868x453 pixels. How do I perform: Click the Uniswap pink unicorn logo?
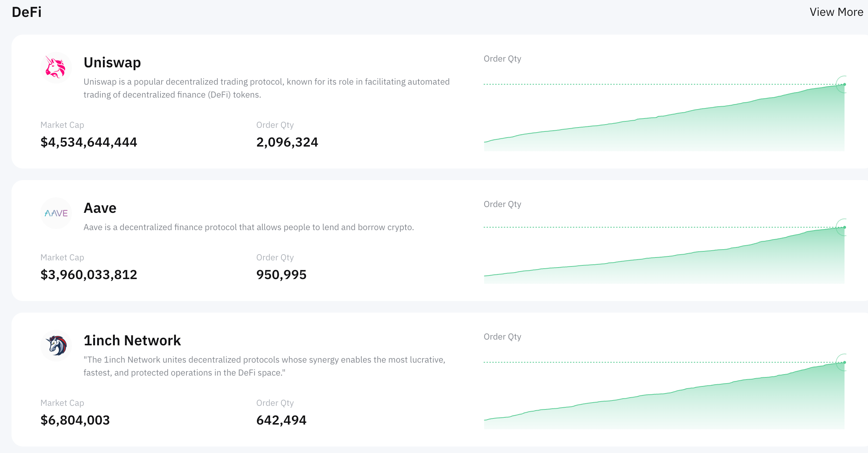click(x=56, y=68)
